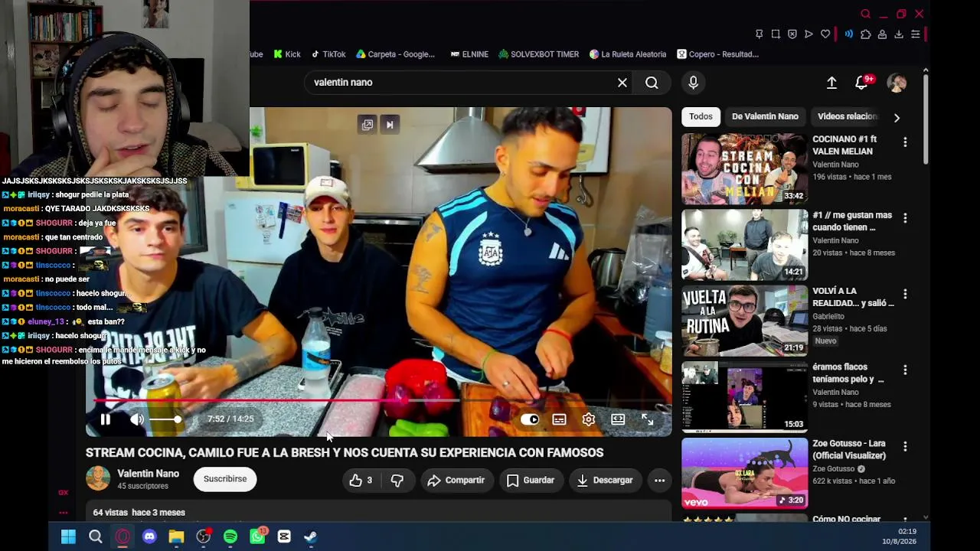Toggle miniplayer icon atop the video
Viewport: 980px width, 551px height.
tap(367, 125)
